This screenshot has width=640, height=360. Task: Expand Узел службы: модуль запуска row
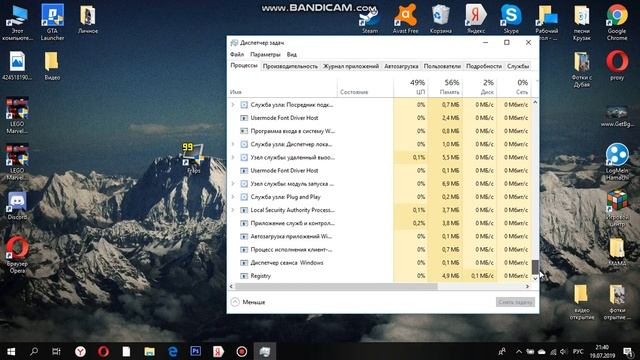click(233, 184)
